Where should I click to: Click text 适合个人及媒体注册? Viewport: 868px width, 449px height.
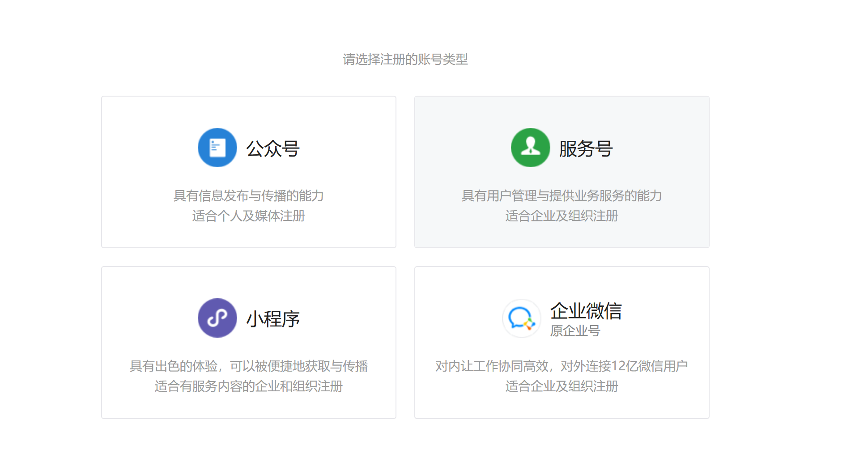click(249, 216)
